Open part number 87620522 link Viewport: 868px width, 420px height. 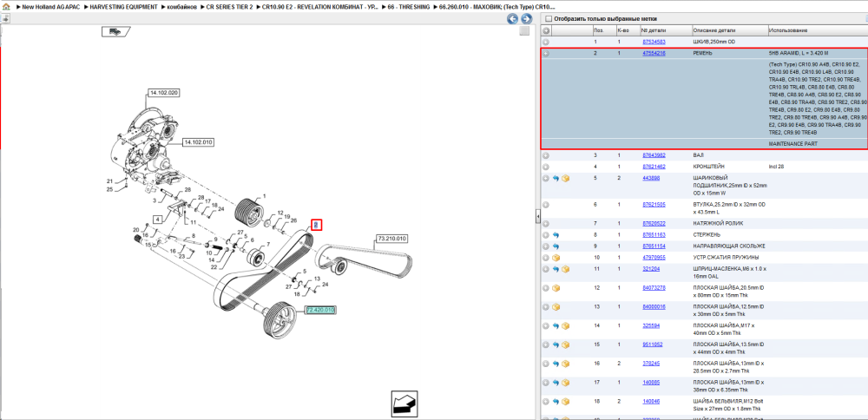click(654, 224)
